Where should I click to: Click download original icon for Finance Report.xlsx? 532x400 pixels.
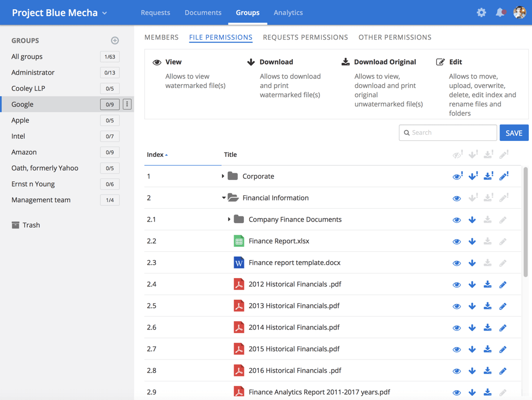tap(488, 241)
